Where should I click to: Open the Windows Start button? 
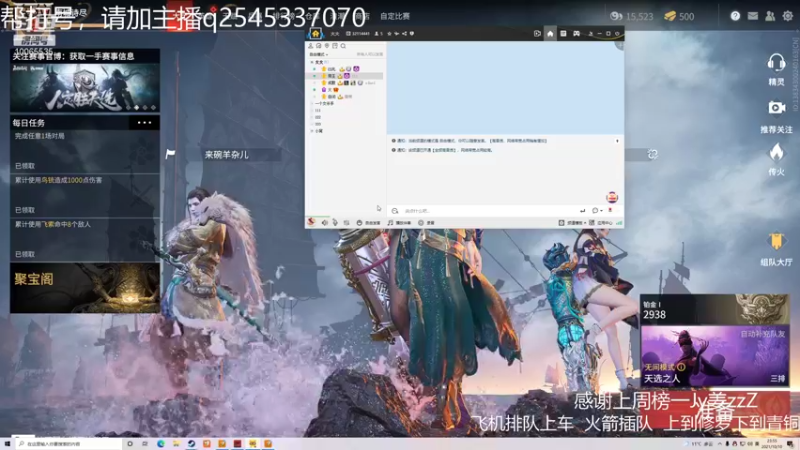7,444
